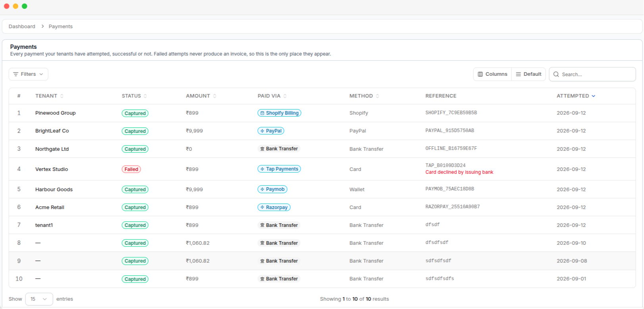Click reference SHOPIFY_7C9EB59B5B
Image resolution: width=644 pixels, height=309 pixels.
click(451, 113)
